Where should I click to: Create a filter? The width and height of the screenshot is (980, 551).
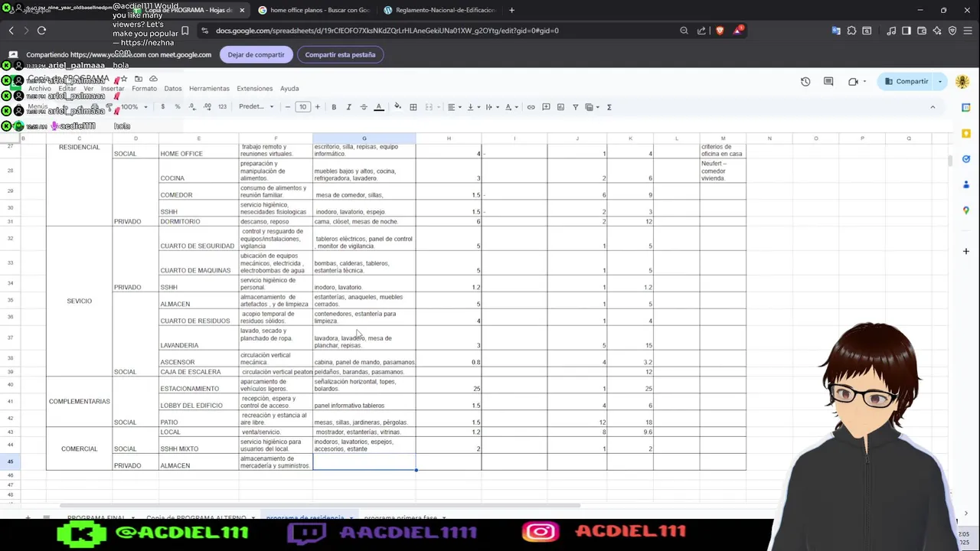click(576, 107)
